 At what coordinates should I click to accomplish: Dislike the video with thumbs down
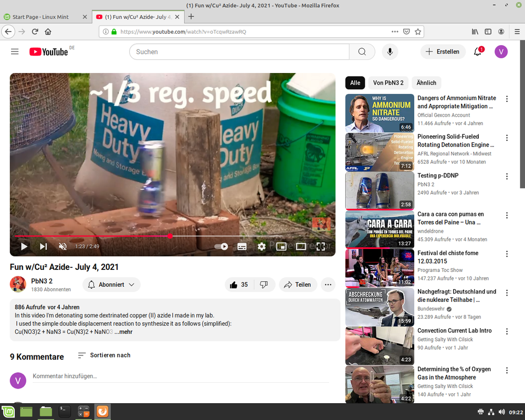(264, 285)
